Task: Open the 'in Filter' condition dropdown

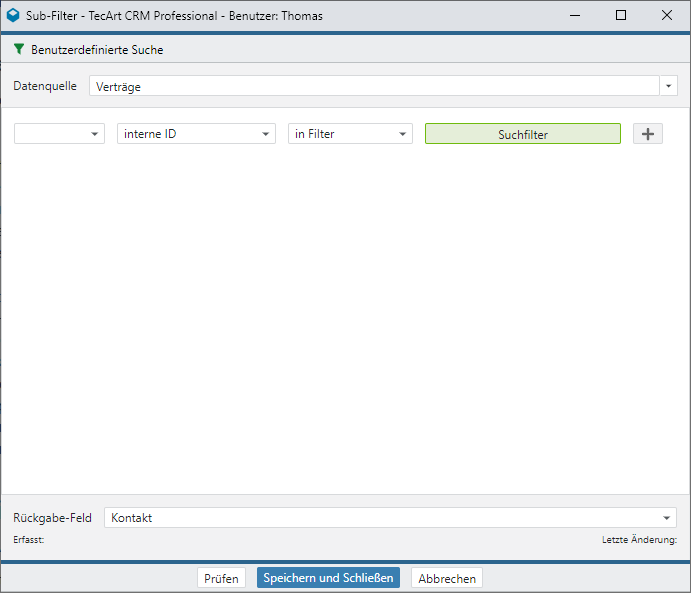Action: point(350,134)
